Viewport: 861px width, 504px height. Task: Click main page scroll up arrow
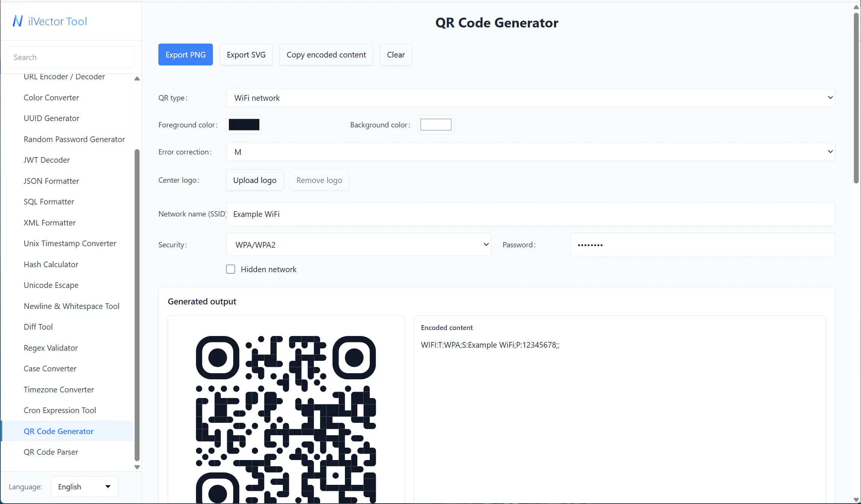pos(856,7)
